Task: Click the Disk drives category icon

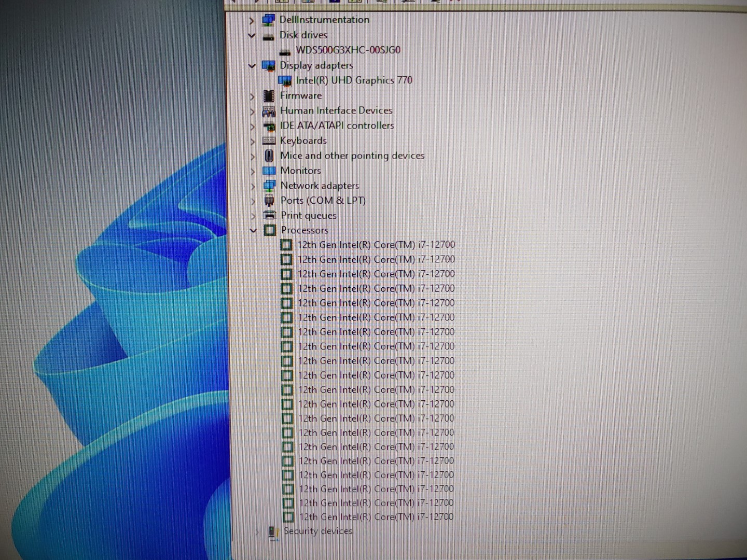Action: [268, 36]
